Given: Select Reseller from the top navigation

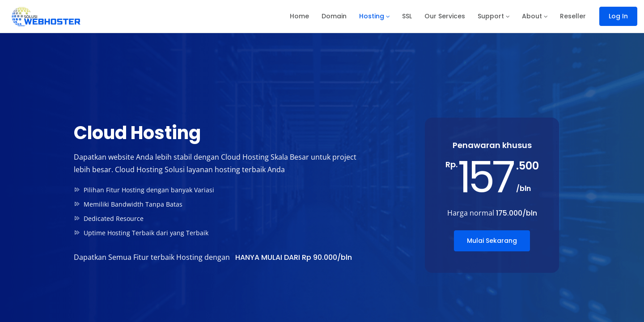Looking at the screenshot, I should pyautogui.click(x=573, y=16).
